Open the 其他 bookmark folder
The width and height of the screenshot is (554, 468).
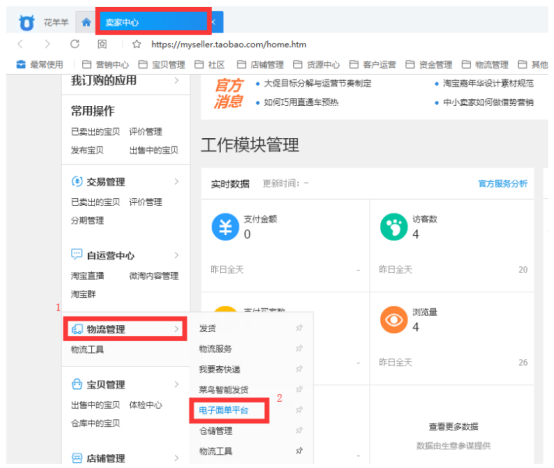pyautogui.click(x=533, y=65)
